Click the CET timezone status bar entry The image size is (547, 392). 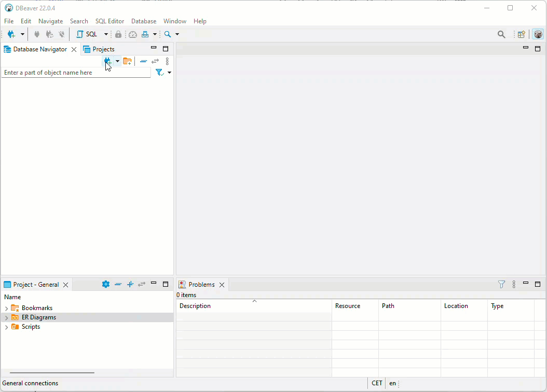(377, 383)
